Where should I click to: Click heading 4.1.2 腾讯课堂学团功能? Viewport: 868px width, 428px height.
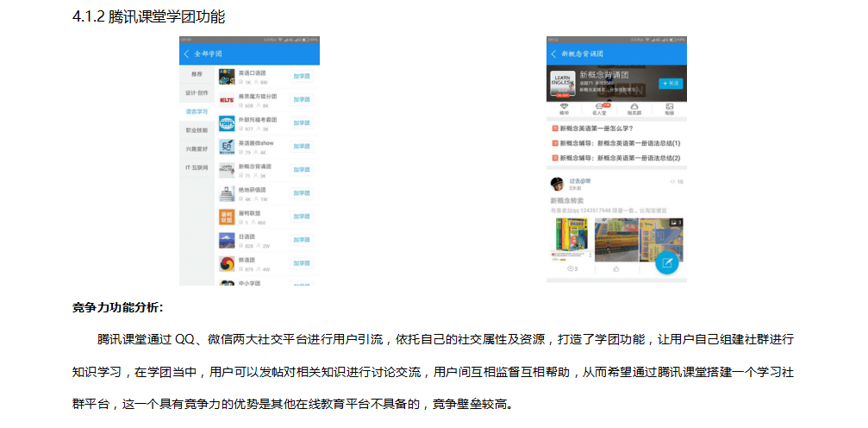pos(148,16)
